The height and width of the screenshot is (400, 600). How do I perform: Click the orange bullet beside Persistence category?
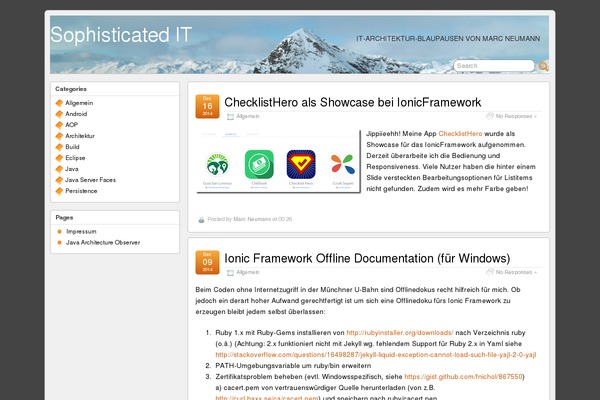click(59, 191)
